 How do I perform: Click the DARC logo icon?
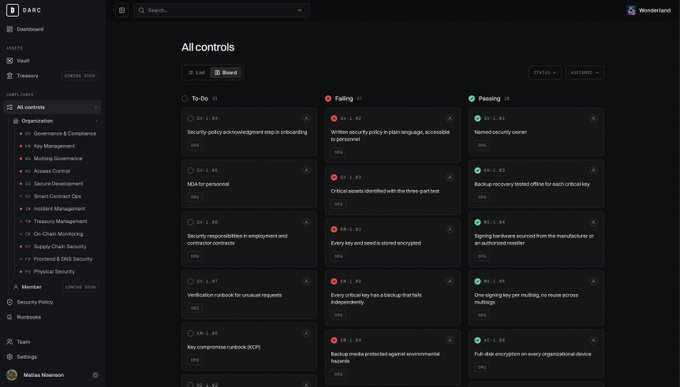(12, 10)
